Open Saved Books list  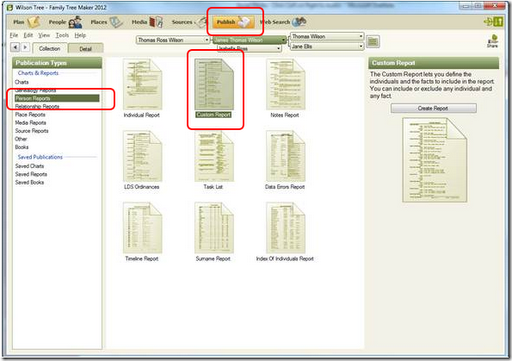tap(30, 182)
